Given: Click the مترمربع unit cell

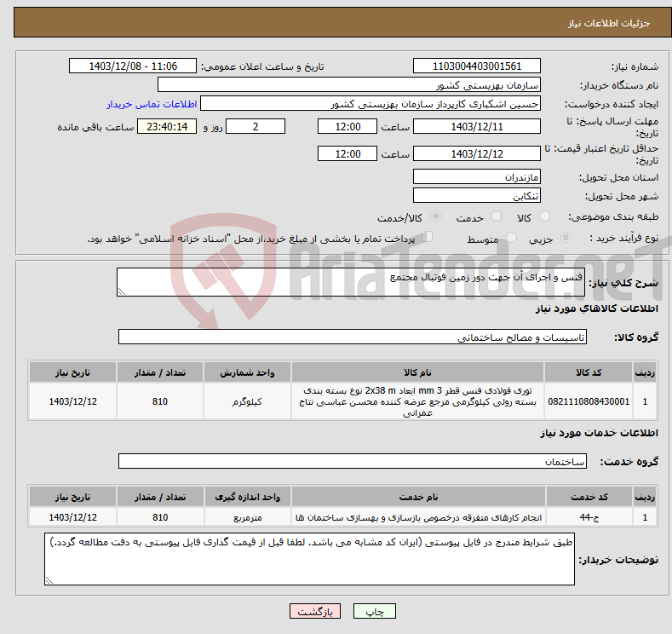Looking at the screenshot, I should pyautogui.click(x=247, y=517).
